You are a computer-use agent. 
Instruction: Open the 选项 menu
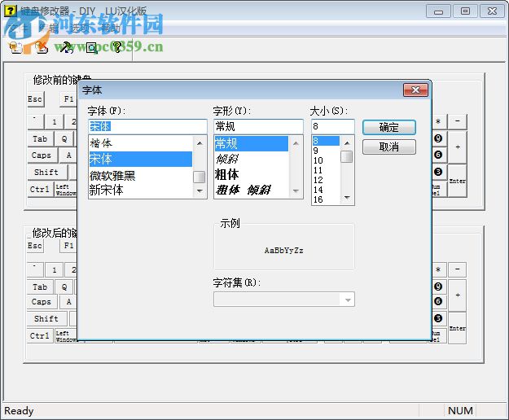[x=79, y=28]
